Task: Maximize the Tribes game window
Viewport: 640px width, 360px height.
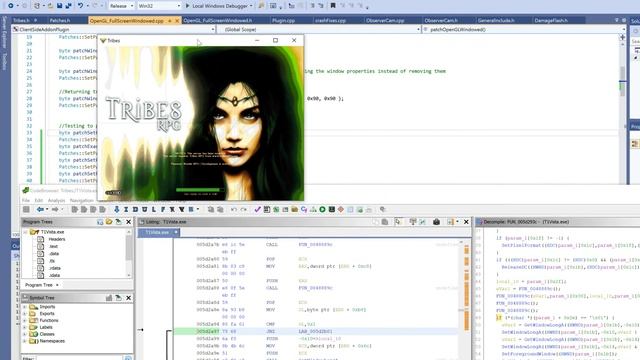Action: [x=276, y=40]
